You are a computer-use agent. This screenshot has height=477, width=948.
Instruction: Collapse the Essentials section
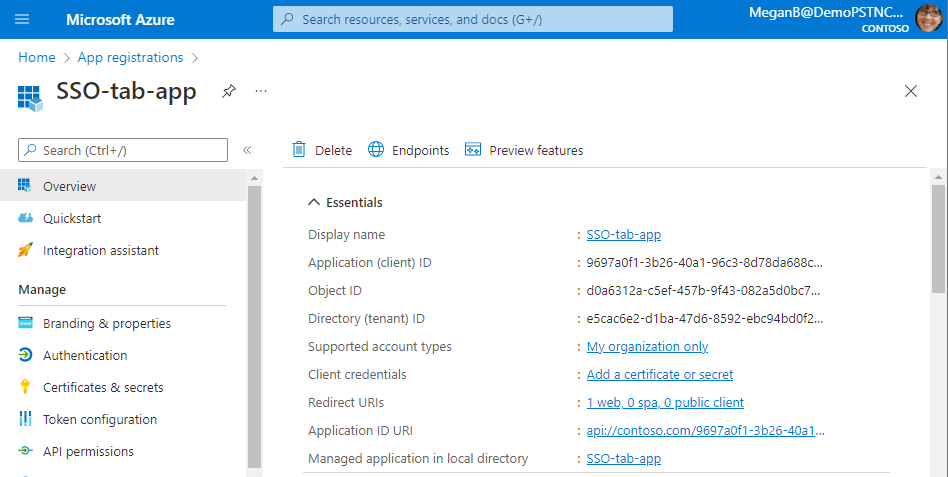pyautogui.click(x=345, y=203)
